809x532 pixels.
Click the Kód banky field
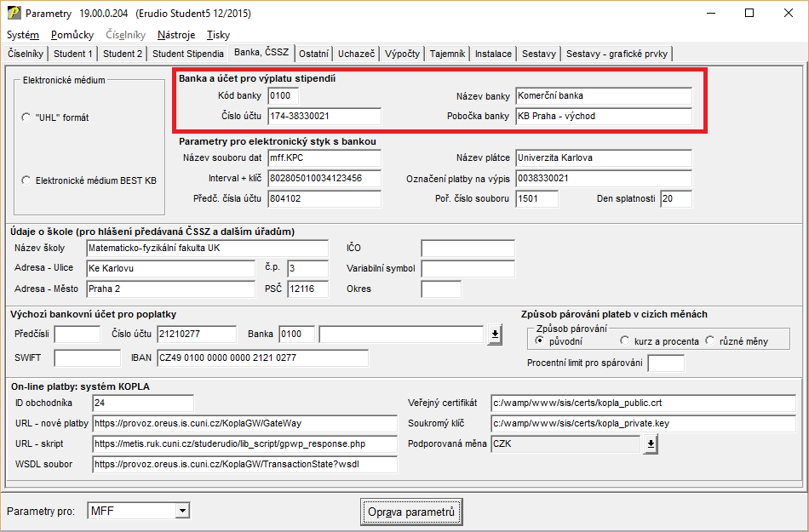pos(283,95)
